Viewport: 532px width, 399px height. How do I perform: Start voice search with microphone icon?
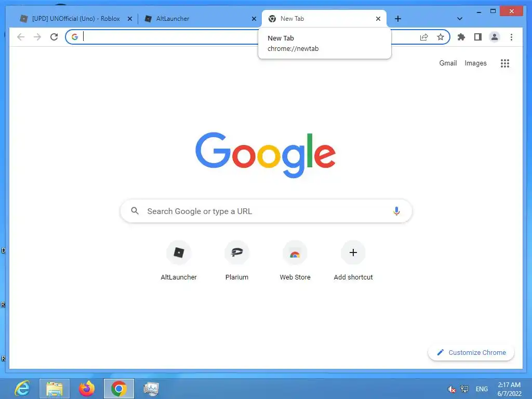(396, 211)
